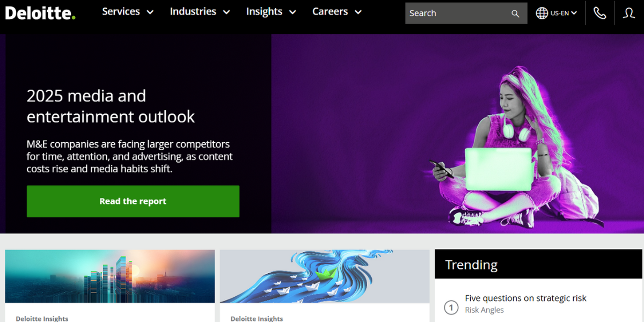This screenshot has height=322, width=644.
Task: Open the paper boats article thumbnail
Action: click(x=325, y=276)
